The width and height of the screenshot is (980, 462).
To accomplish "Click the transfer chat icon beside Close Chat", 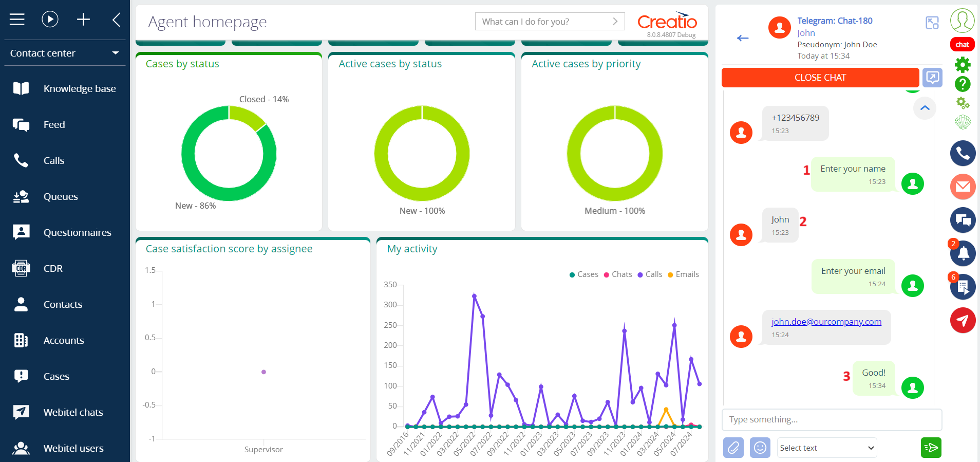I will click(932, 78).
